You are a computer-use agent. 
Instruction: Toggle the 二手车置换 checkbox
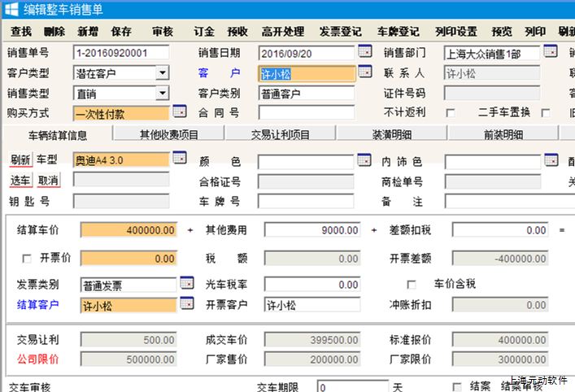pyautogui.click(x=546, y=113)
